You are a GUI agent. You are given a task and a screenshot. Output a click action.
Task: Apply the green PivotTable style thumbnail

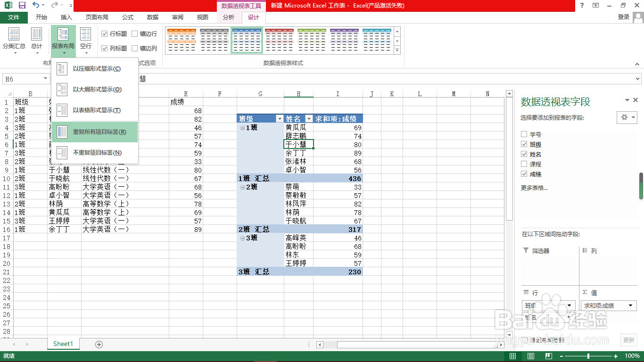pyautogui.click(x=312, y=40)
